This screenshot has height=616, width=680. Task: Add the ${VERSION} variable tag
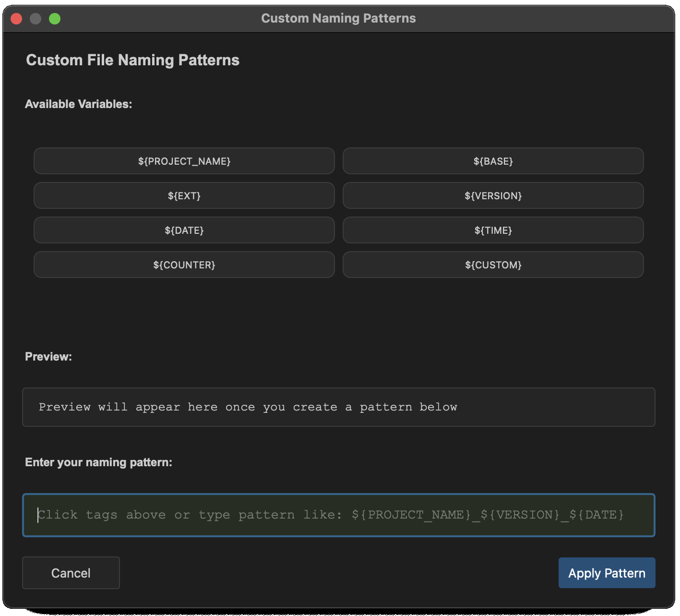[x=493, y=195]
